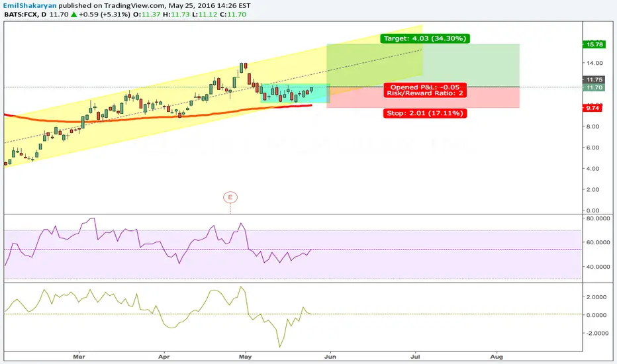Click the Aug label on time axis

coord(497,357)
